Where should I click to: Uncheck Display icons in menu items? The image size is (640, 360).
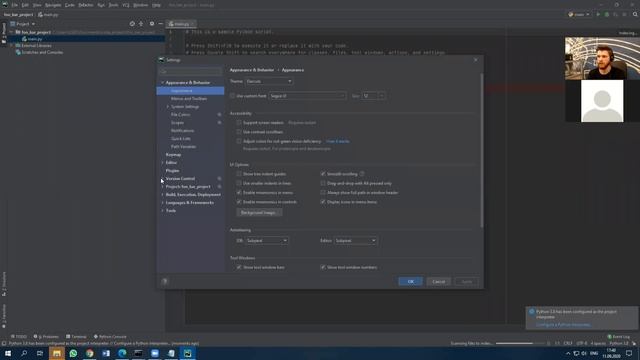[x=323, y=202]
